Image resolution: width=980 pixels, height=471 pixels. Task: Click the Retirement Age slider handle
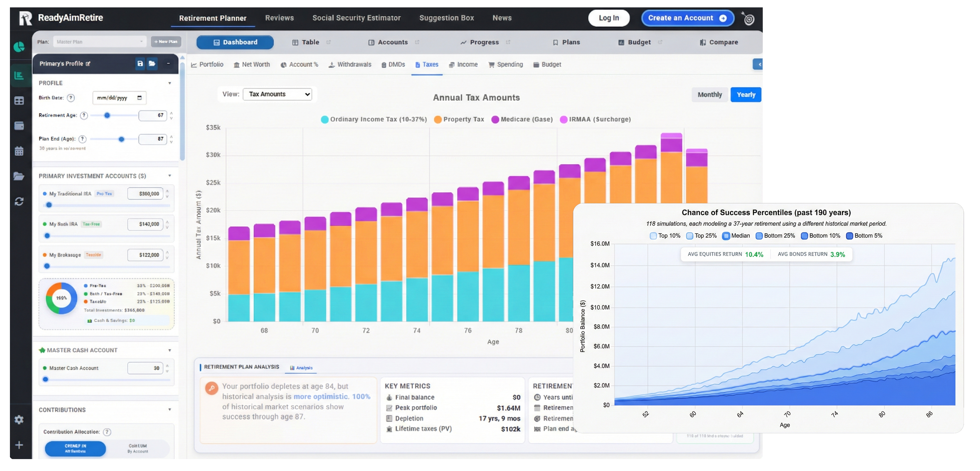point(107,115)
